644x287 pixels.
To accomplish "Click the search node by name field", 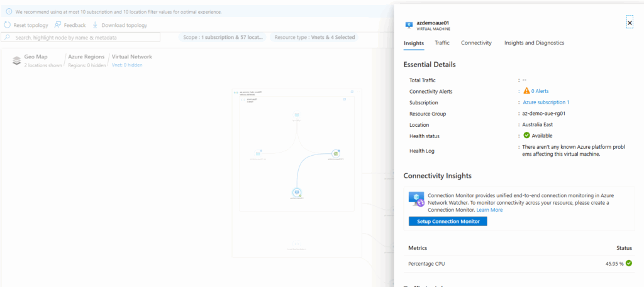I will click(x=87, y=38).
